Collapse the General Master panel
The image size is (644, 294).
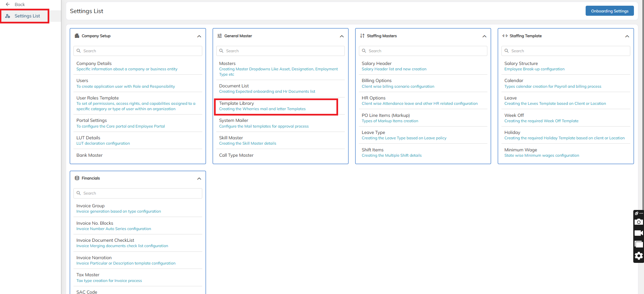pos(342,36)
